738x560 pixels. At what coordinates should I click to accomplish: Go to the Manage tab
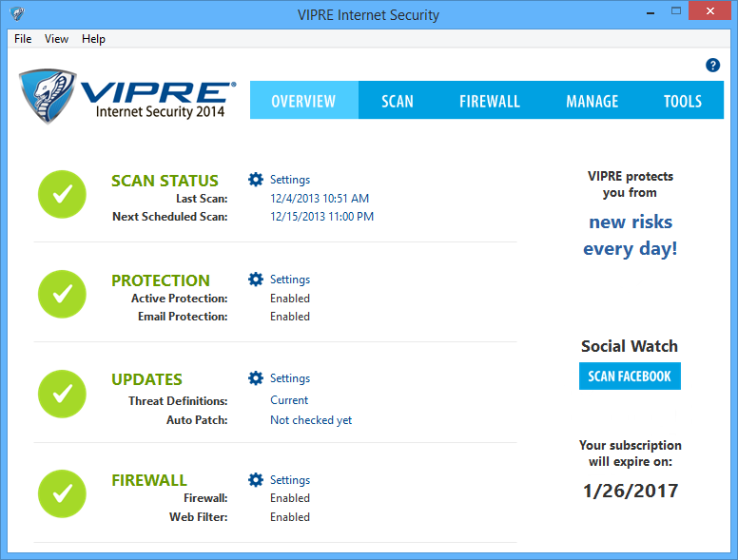592,101
